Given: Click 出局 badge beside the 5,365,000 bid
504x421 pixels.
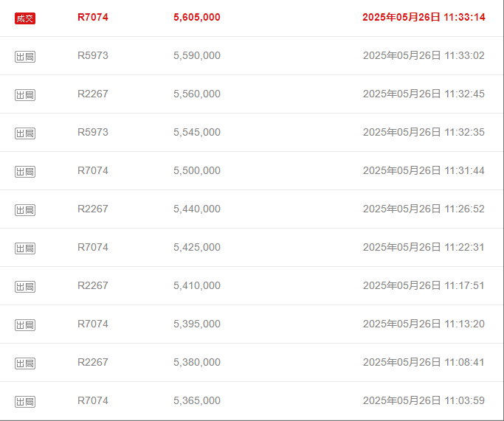Looking at the screenshot, I should point(25,402).
